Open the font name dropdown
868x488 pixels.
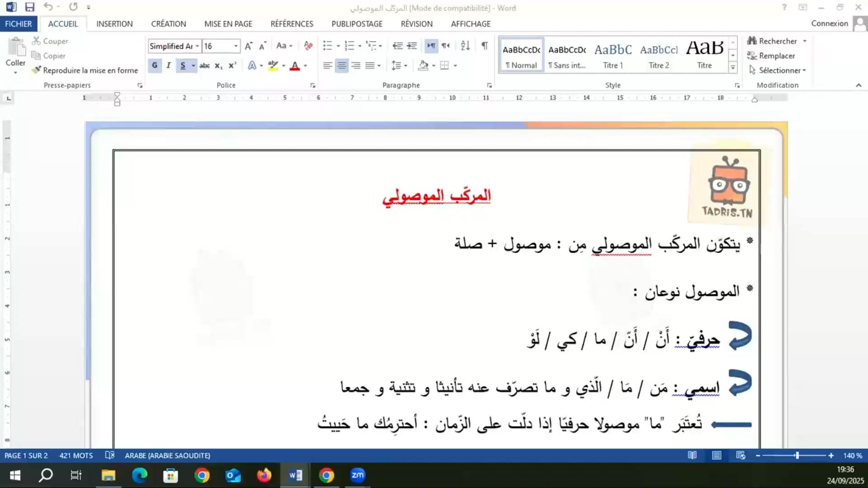(197, 46)
